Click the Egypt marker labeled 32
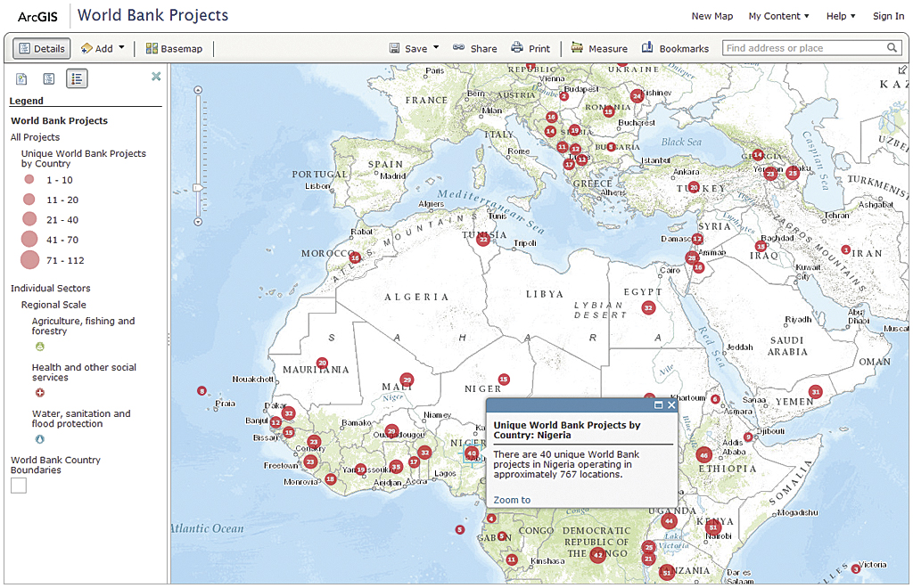The width and height of the screenshot is (913, 588). coord(648,307)
